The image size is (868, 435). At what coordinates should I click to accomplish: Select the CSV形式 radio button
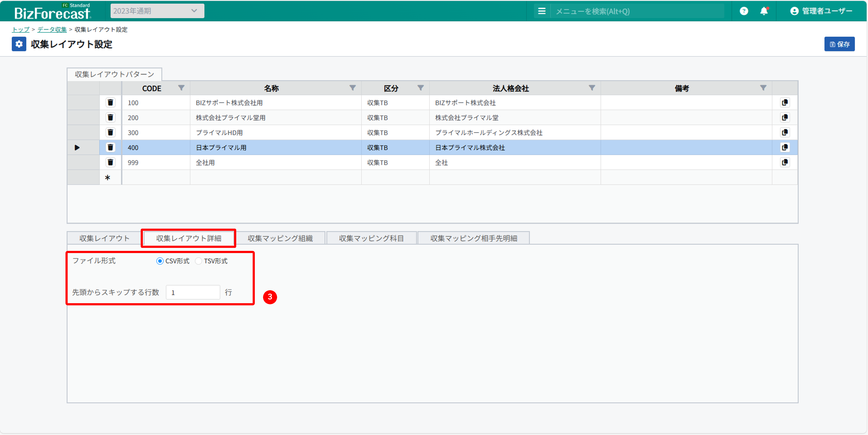pos(160,261)
